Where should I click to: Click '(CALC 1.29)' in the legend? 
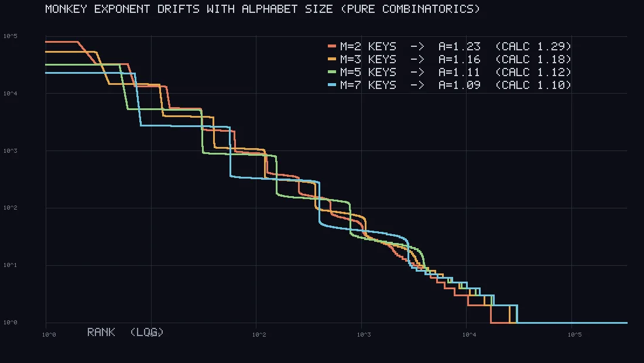tap(533, 46)
